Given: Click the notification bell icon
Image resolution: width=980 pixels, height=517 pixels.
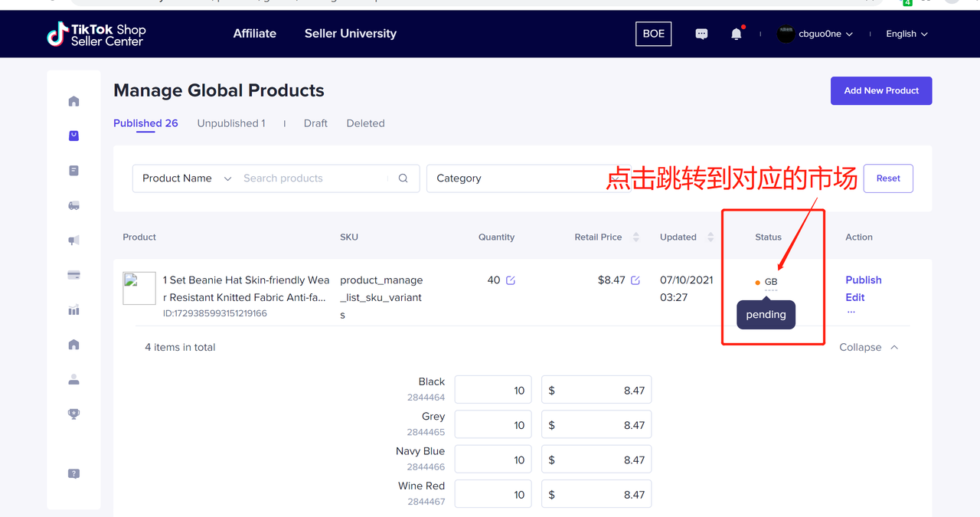Looking at the screenshot, I should coord(737,34).
